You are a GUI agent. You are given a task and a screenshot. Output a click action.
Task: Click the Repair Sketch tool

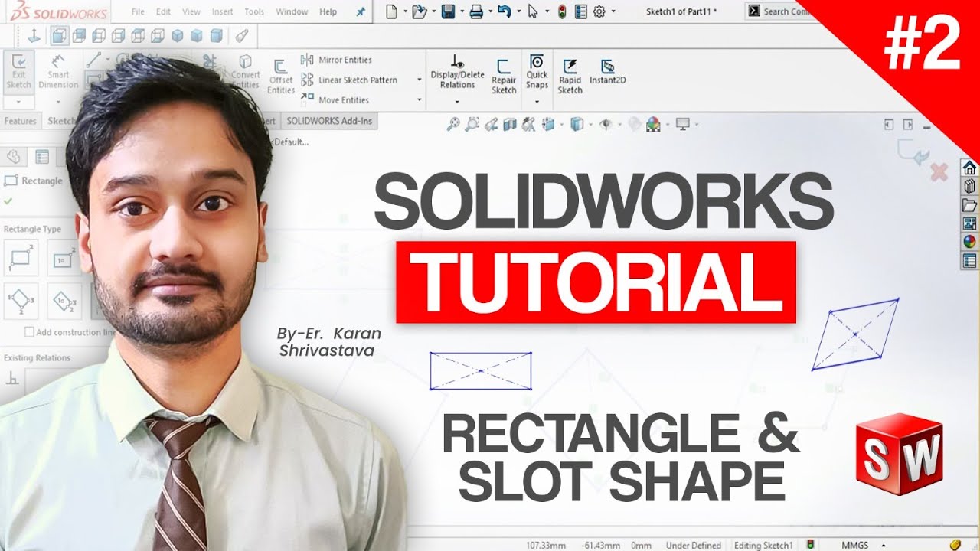504,77
